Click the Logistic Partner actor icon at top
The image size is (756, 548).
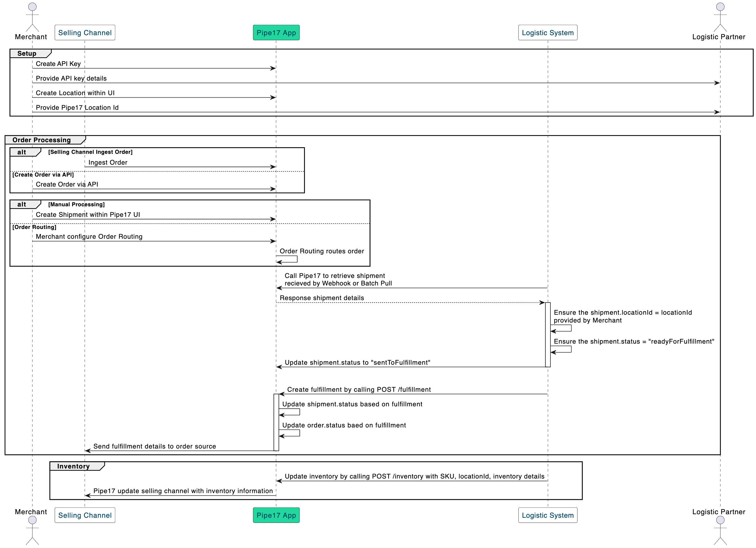[720, 17]
